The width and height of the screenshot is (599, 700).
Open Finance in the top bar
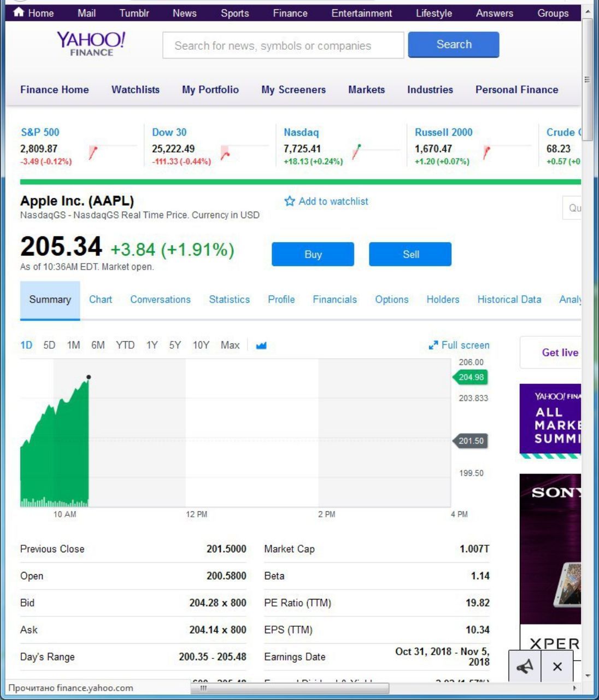[290, 13]
